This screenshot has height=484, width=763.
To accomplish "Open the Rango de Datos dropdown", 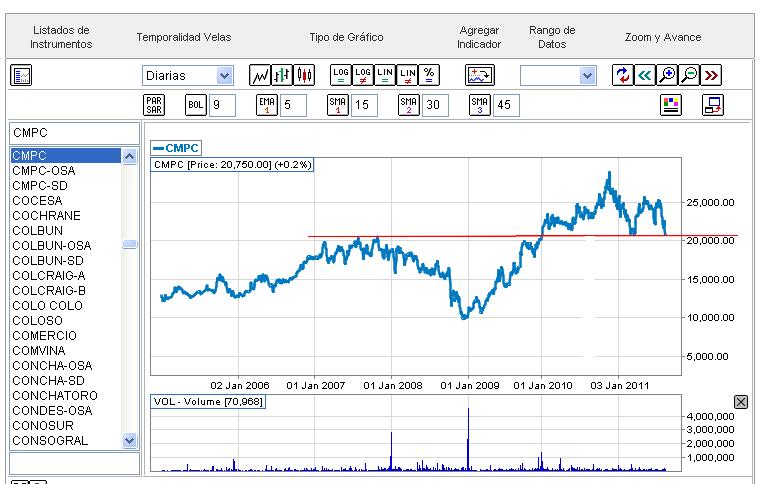I will click(587, 75).
